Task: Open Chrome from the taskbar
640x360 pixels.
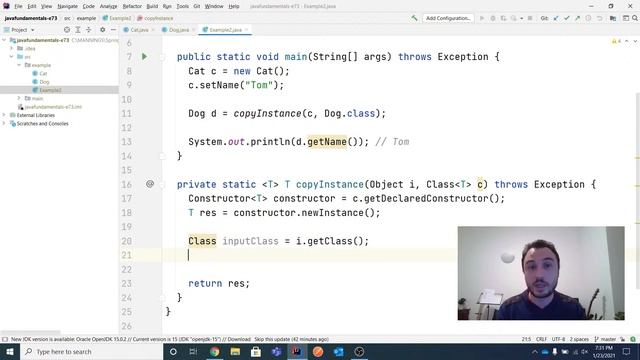Action: click(214, 351)
